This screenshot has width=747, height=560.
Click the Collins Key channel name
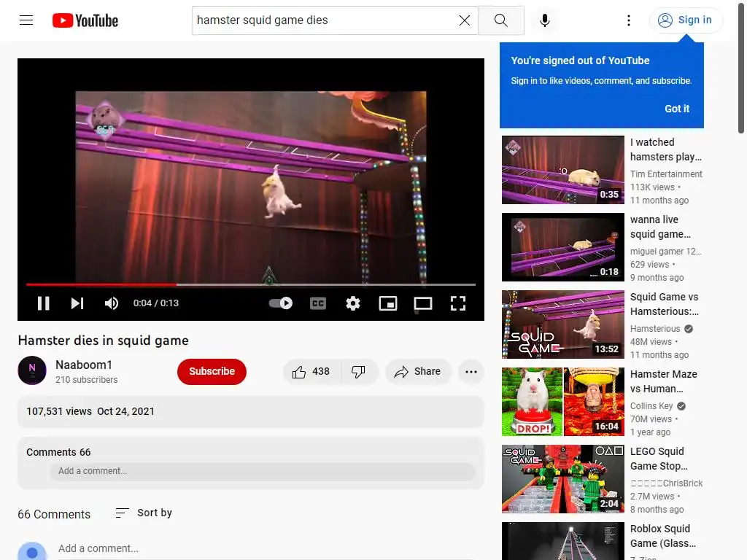(651, 406)
